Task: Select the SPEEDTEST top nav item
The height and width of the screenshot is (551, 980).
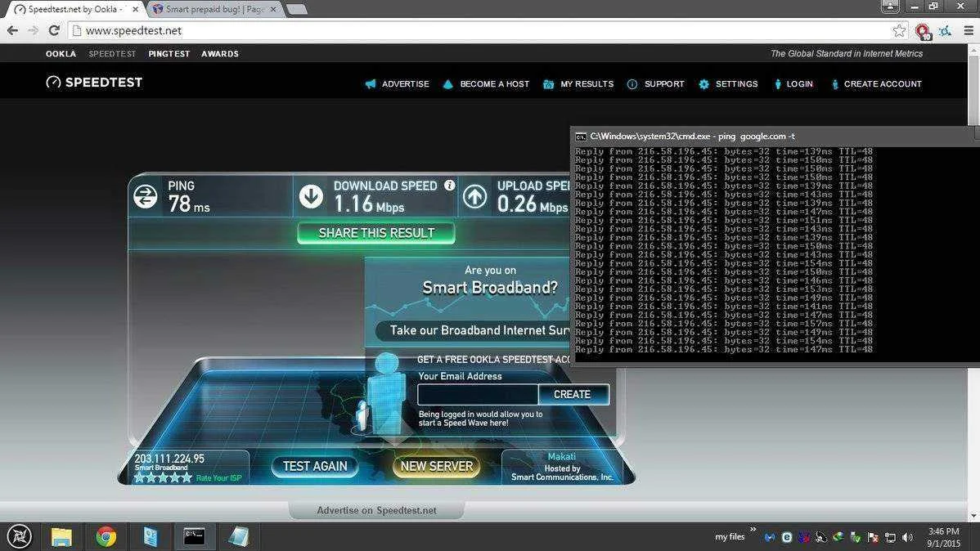Action: pyautogui.click(x=112, y=54)
